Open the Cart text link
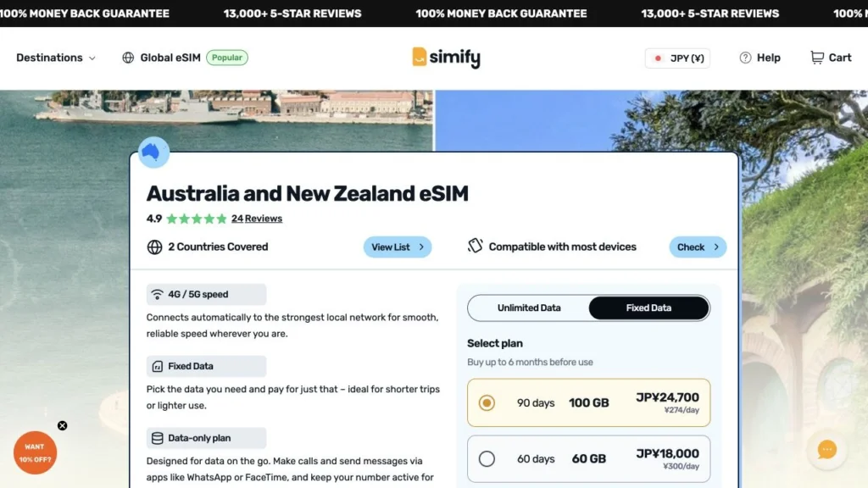This screenshot has width=868, height=488. tap(840, 58)
